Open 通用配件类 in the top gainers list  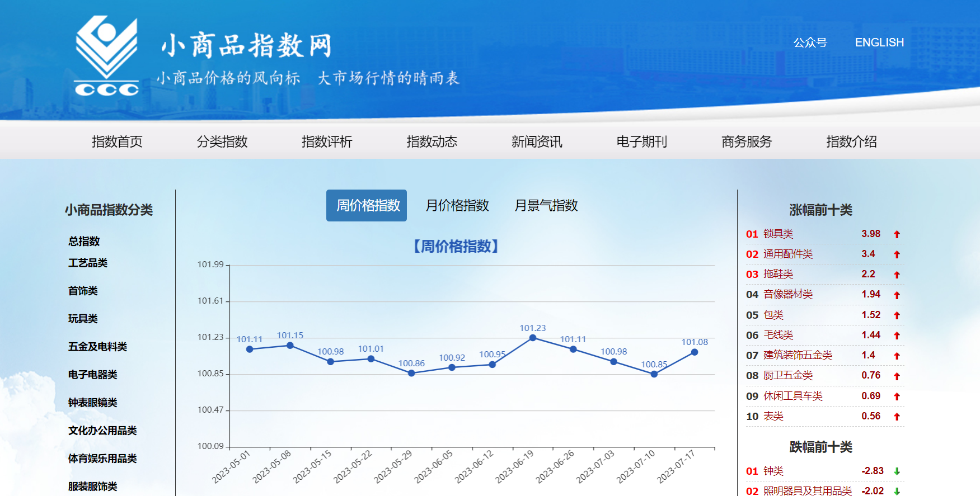(x=788, y=254)
